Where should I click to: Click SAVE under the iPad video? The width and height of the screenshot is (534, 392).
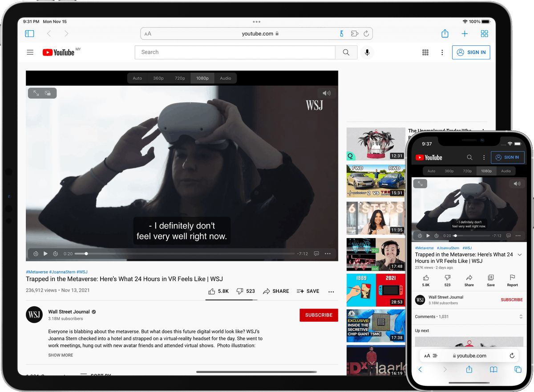pyautogui.click(x=308, y=291)
